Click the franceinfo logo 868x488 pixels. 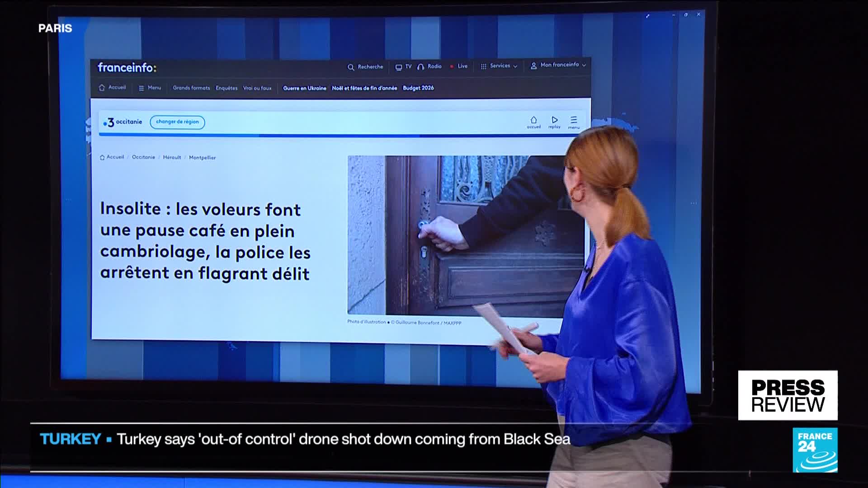click(127, 68)
